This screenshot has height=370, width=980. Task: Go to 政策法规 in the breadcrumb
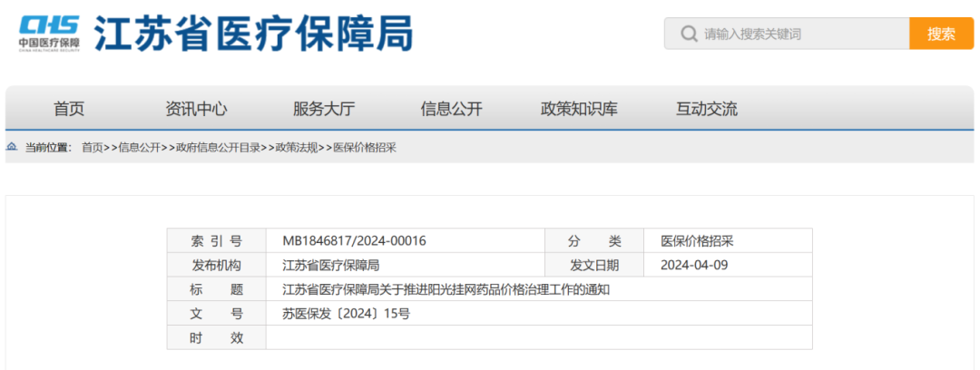(297, 148)
